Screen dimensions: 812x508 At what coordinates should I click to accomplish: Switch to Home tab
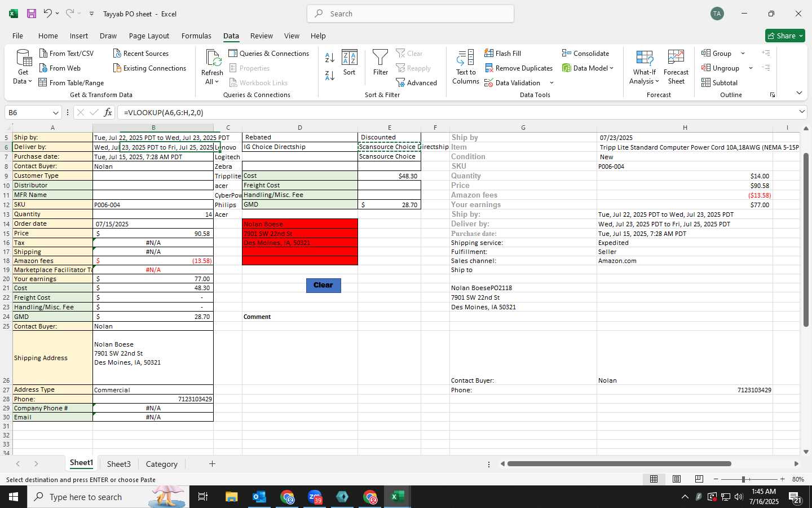coord(48,36)
